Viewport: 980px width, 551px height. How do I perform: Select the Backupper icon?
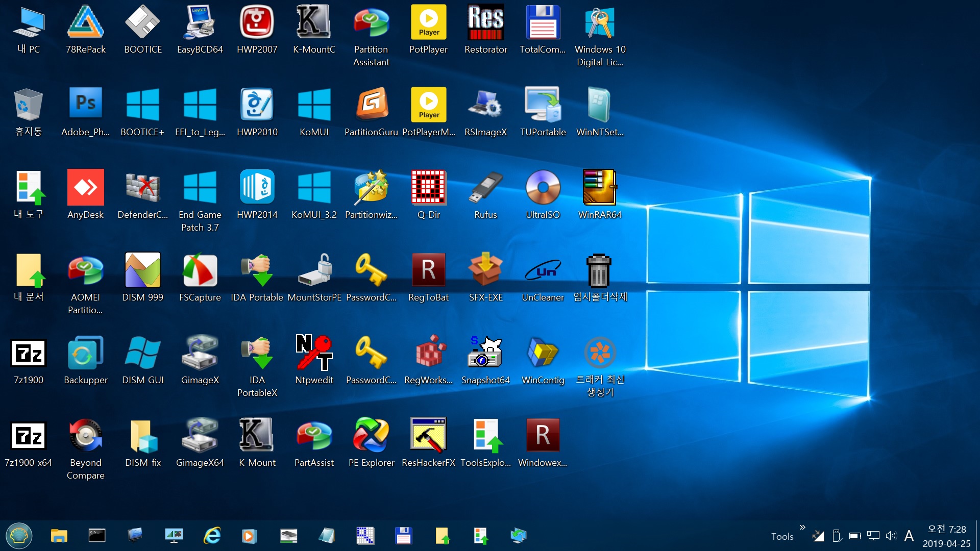click(85, 353)
